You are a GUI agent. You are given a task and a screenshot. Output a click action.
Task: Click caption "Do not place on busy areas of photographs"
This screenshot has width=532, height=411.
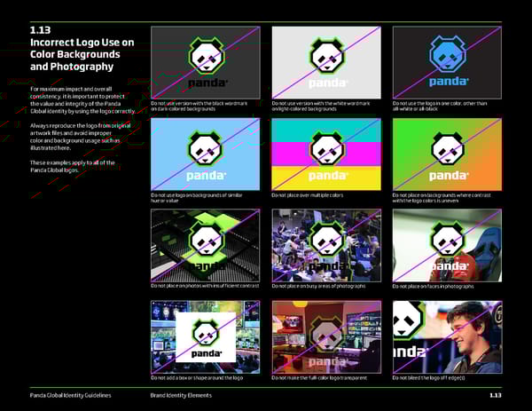coord(318,286)
